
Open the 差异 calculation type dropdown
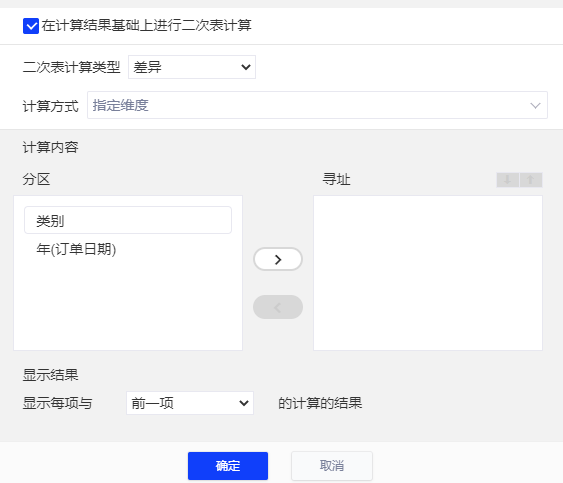click(192, 67)
